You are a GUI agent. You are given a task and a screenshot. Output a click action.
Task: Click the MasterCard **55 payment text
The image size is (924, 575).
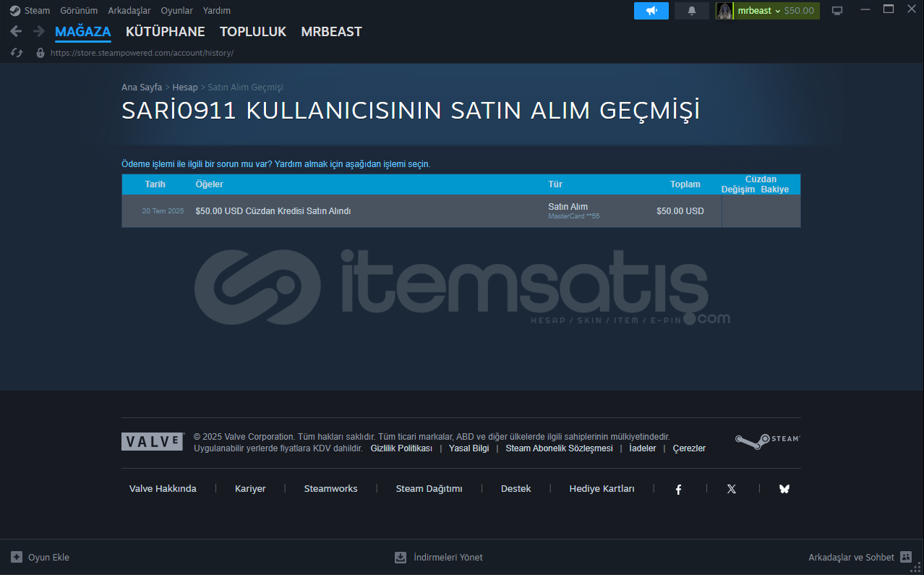click(x=574, y=216)
